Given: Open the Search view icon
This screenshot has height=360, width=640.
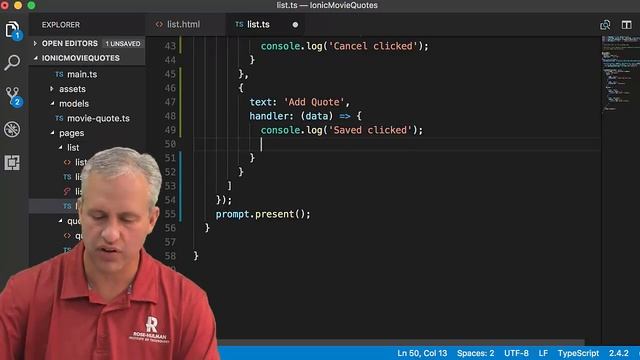Looking at the screenshot, I should tap(12, 62).
